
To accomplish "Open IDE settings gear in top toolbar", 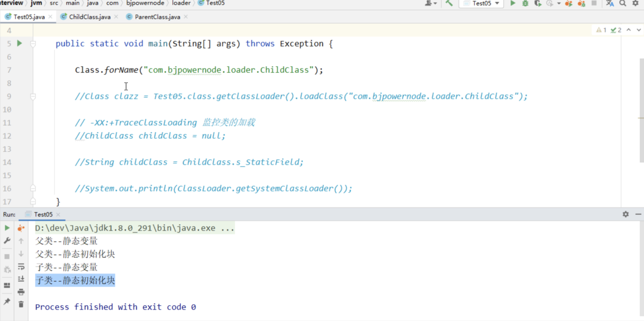I will 635,3.
